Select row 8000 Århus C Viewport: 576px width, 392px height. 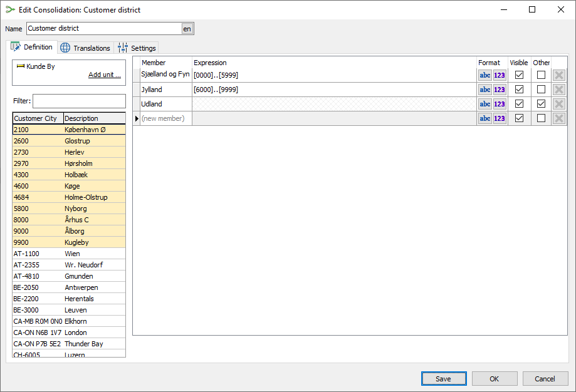[69, 220]
